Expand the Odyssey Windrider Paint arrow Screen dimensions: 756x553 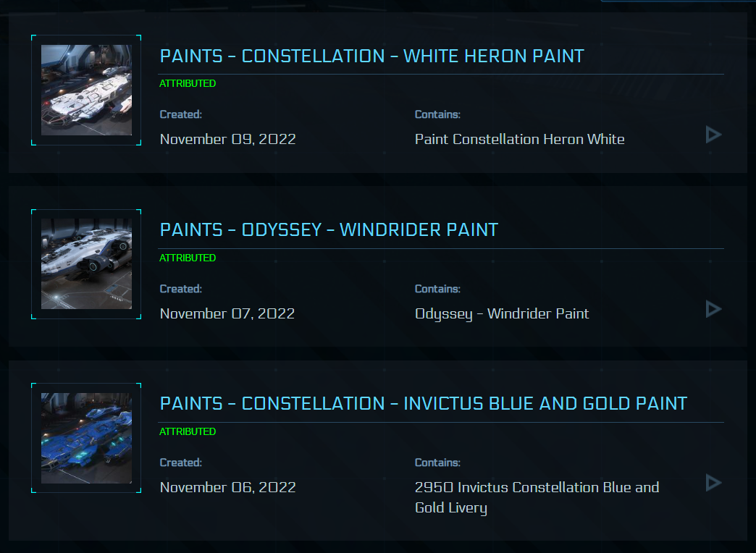click(713, 309)
